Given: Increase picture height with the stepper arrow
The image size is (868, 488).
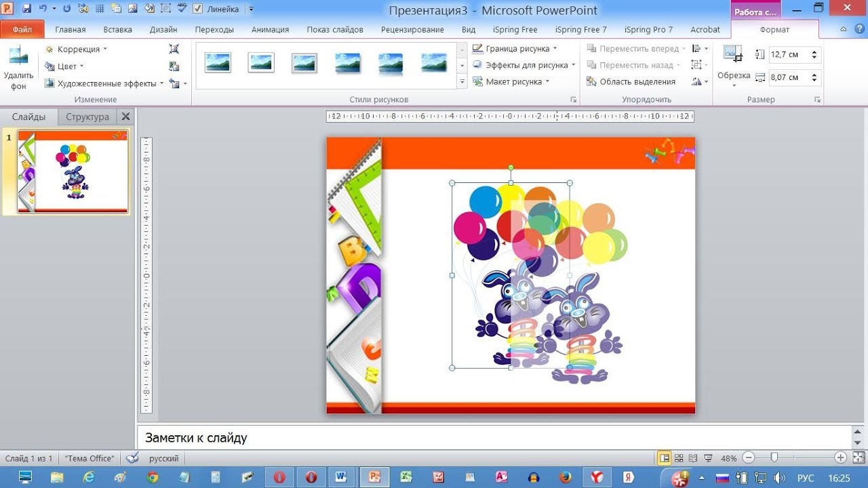Looking at the screenshot, I should tap(814, 52).
